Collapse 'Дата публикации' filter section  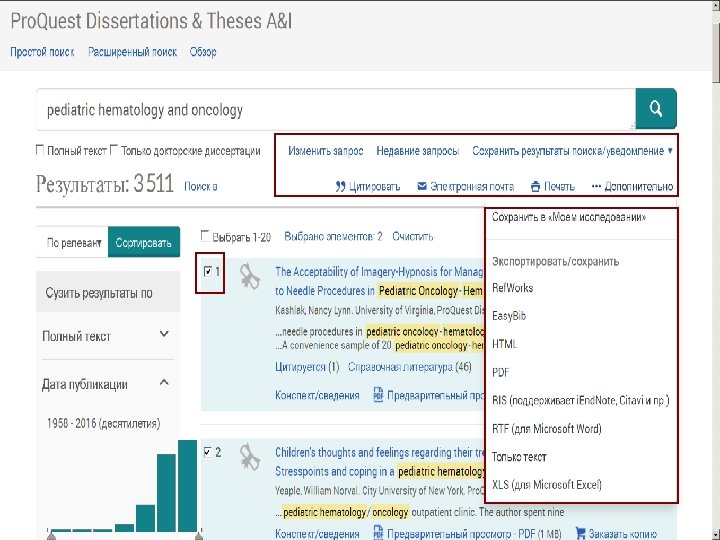coord(164,384)
